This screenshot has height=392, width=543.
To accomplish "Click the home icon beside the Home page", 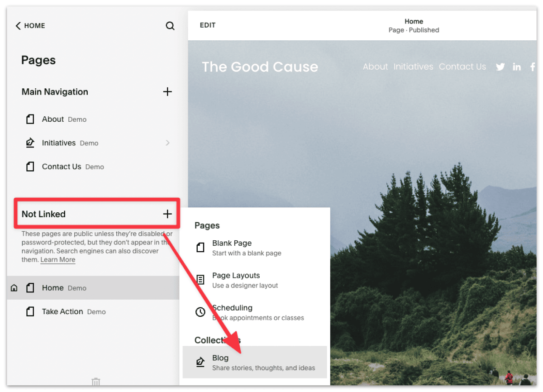I will point(14,287).
